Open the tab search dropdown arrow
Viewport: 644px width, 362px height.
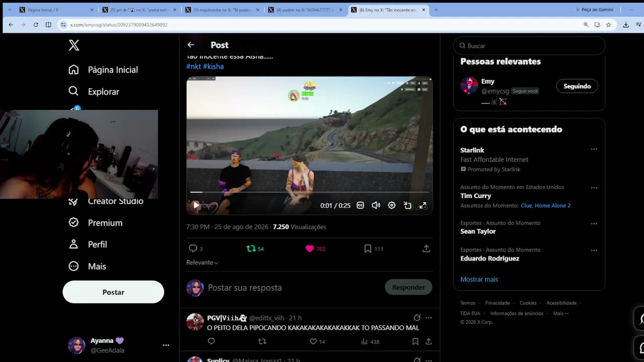[x=9, y=10]
